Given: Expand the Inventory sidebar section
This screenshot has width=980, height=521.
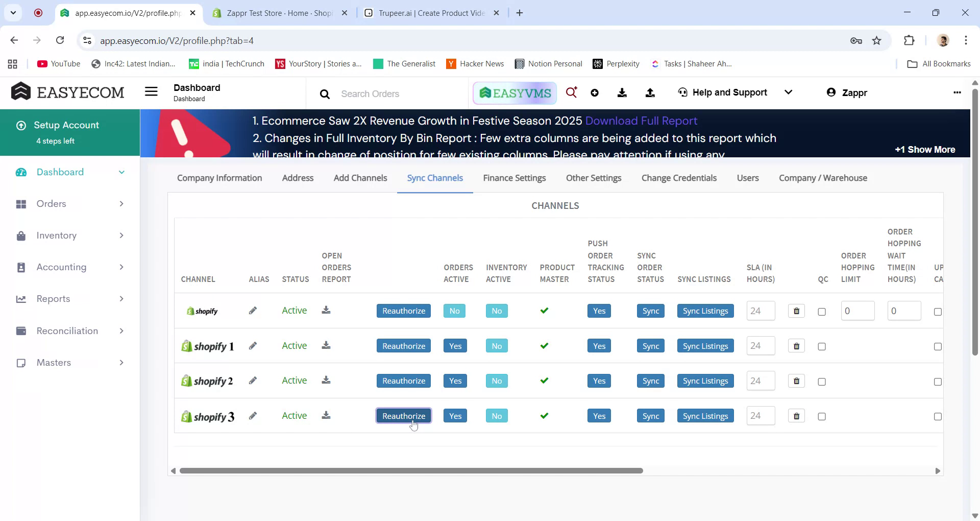Looking at the screenshot, I should 121,235.
